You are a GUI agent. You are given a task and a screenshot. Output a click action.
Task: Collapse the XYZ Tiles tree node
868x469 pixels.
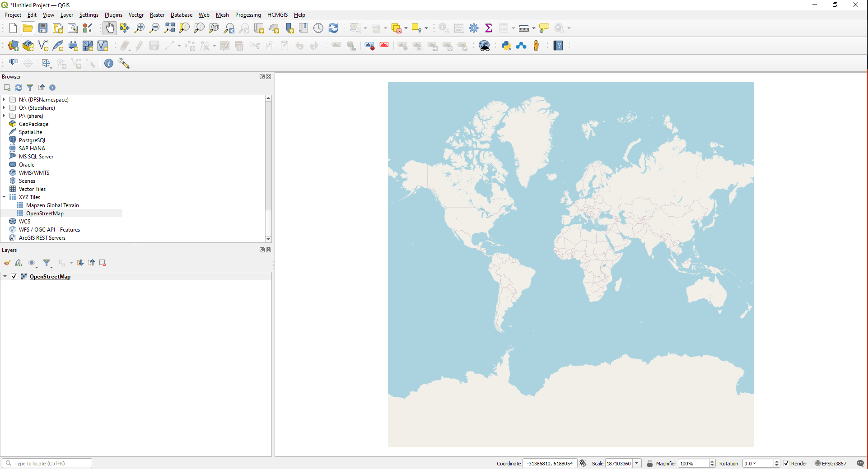[x=4, y=197]
